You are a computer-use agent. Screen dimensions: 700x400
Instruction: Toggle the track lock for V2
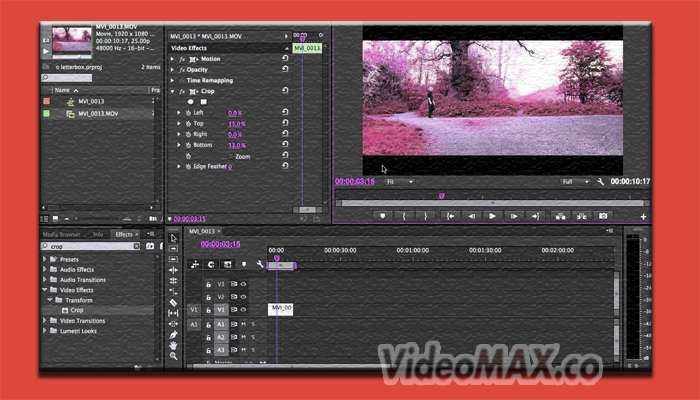tap(208, 297)
